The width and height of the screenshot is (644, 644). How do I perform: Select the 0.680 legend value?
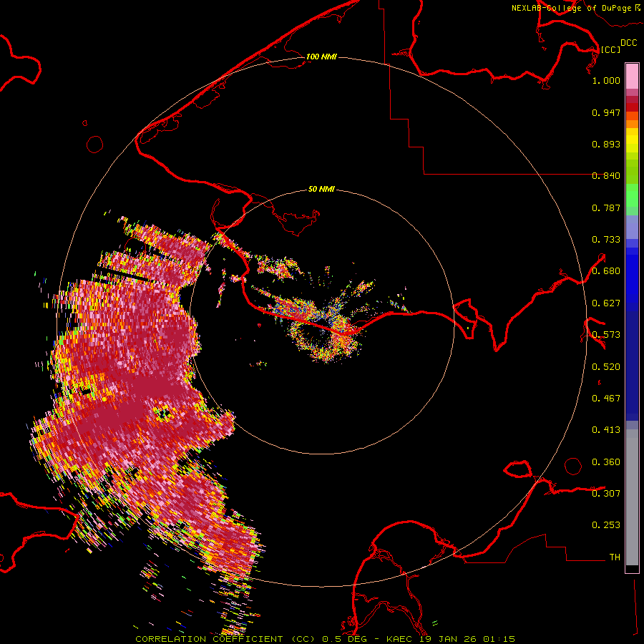pyautogui.click(x=606, y=271)
